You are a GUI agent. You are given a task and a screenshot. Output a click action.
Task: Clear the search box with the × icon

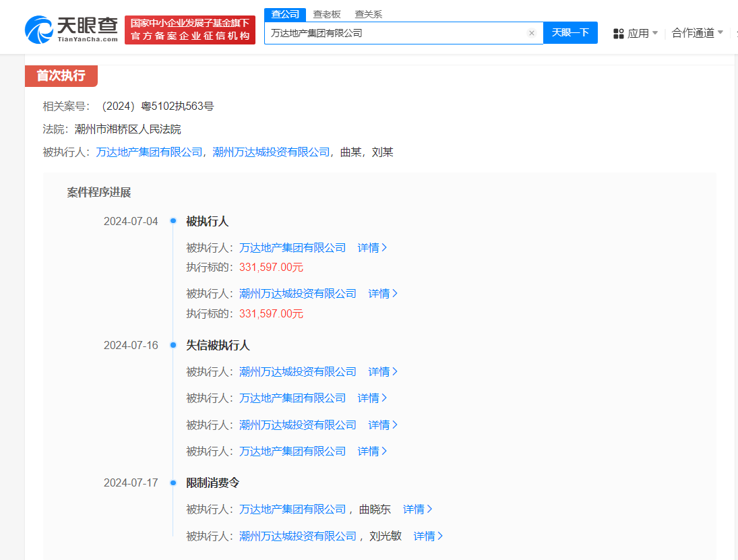pos(532,32)
